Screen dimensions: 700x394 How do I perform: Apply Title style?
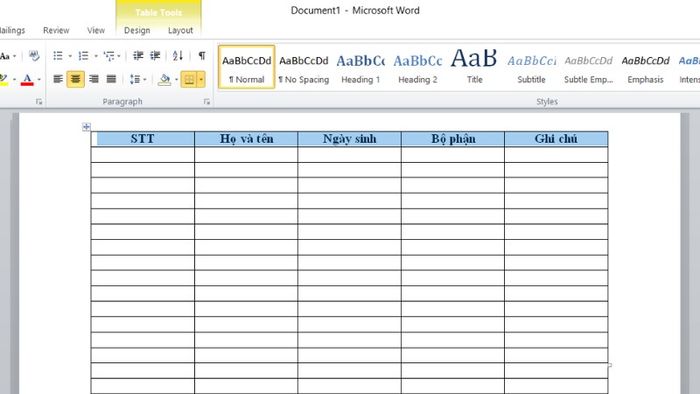pyautogui.click(x=475, y=67)
